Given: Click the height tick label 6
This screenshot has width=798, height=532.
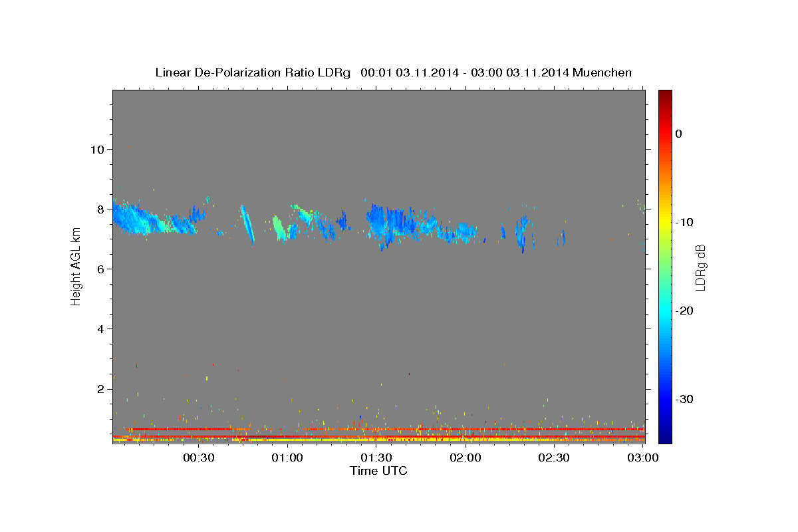Looking at the screenshot, I should [100, 269].
